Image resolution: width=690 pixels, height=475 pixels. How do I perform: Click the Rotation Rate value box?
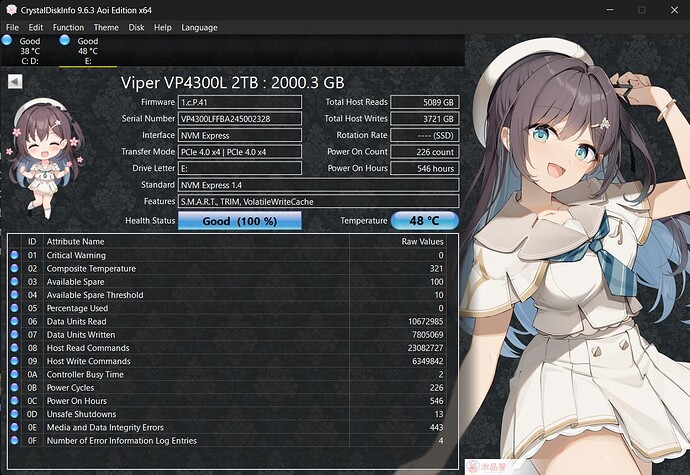425,135
